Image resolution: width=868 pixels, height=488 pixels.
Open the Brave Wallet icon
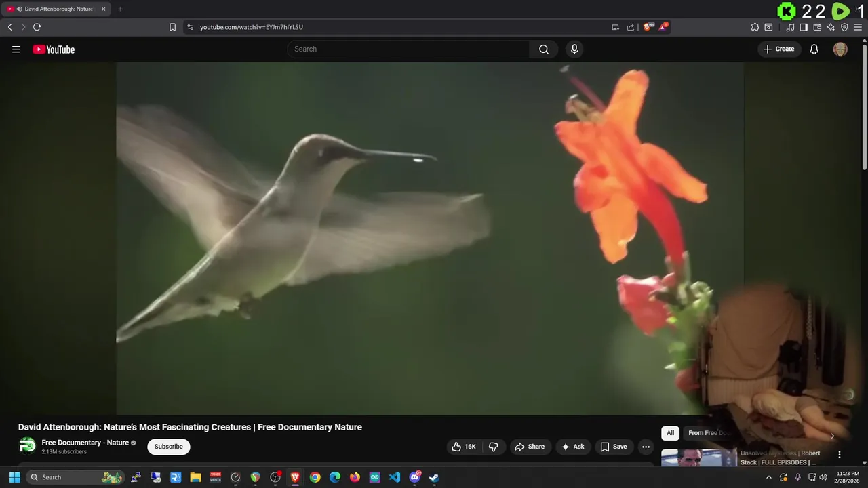(x=817, y=27)
